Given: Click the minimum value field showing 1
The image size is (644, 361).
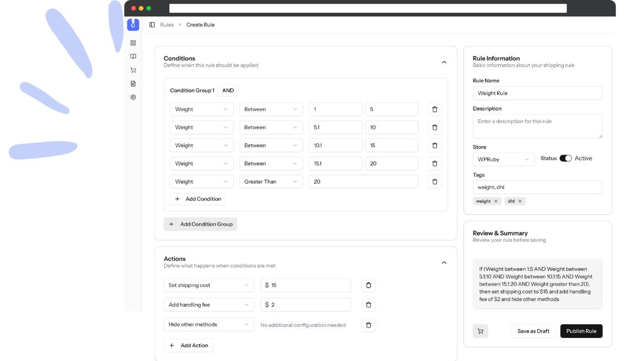Looking at the screenshot, I should pyautogui.click(x=335, y=109).
